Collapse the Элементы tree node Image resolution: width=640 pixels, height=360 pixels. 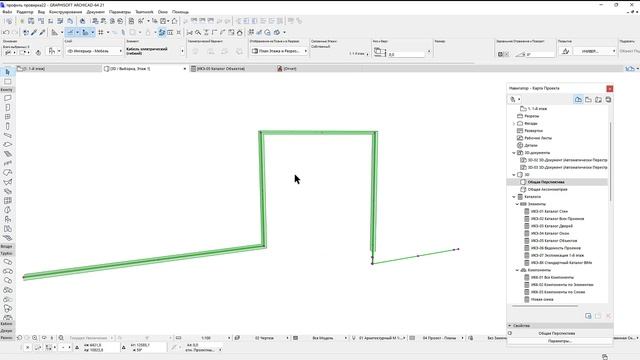[517, 204]
